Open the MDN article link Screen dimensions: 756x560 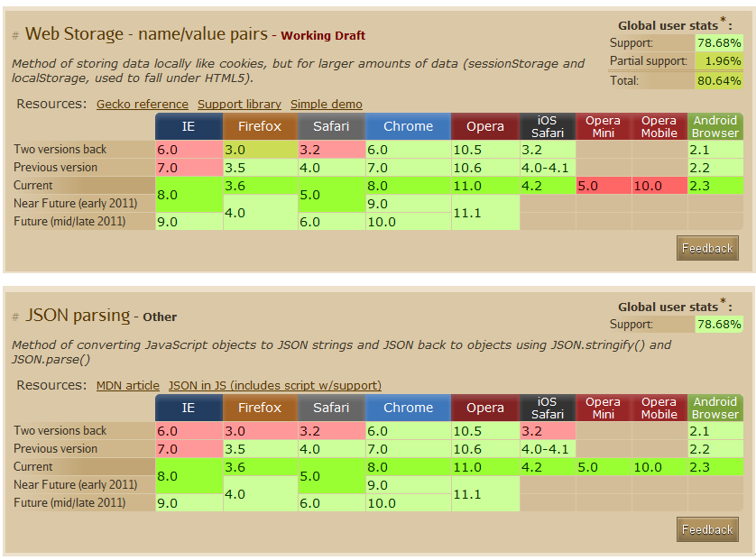coord(127,386)
